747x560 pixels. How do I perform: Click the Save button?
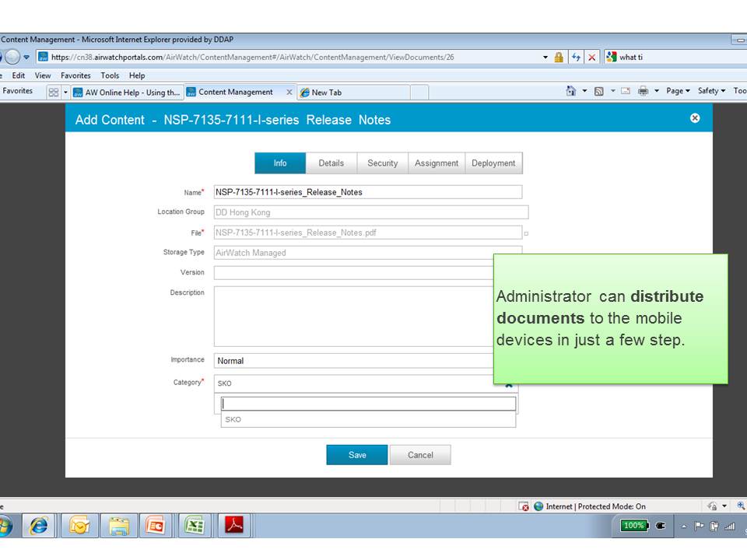(356, 455)
